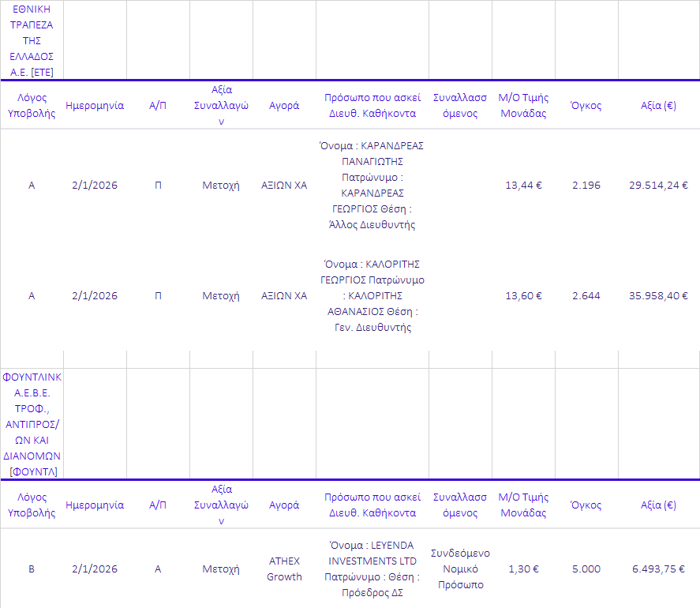Click the volume 5.000
Image resolution: width=700 pixels, height=608 pixels.
pos(586,569)
